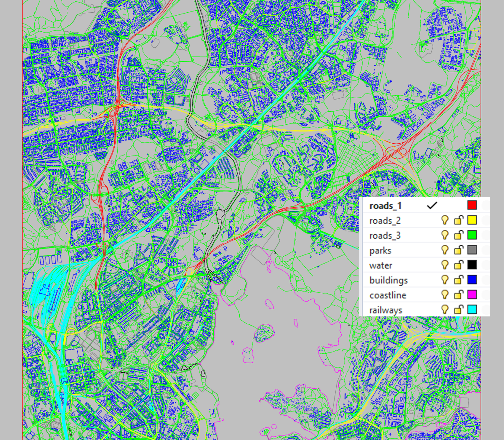Turn off the buildings layer bulb
Screen dimensions: 504x440
pos(445,280)
